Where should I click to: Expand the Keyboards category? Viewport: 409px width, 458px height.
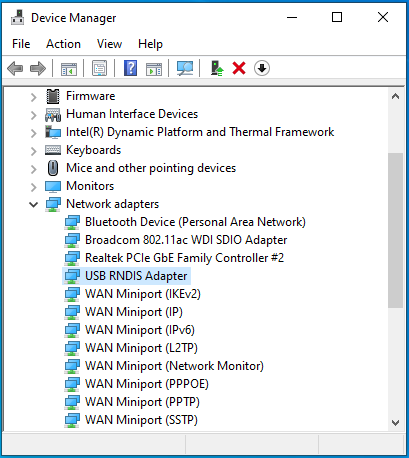[33, 151]
